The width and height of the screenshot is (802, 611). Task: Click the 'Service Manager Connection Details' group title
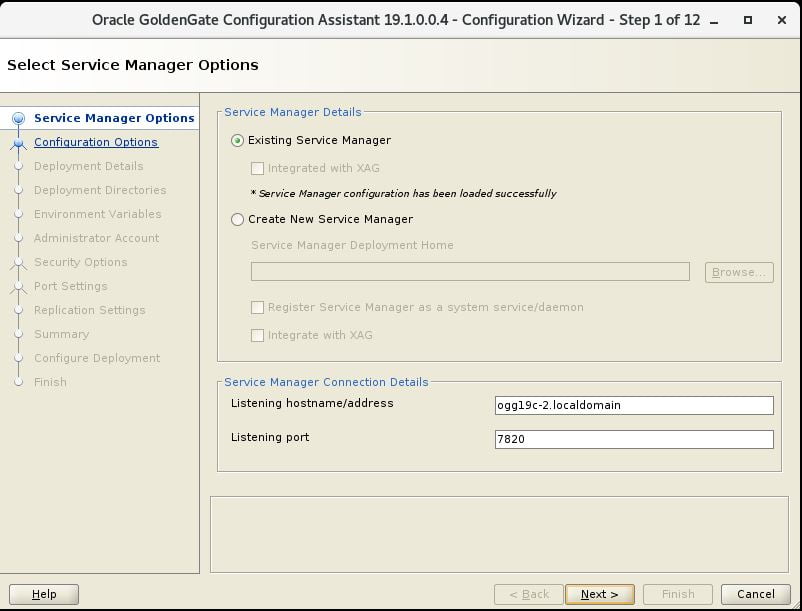326,382
